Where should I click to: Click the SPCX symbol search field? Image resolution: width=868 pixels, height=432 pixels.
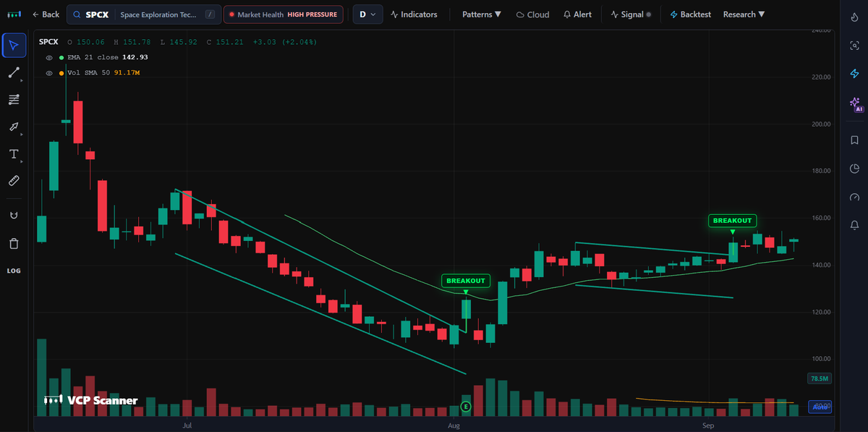point(144,14)
